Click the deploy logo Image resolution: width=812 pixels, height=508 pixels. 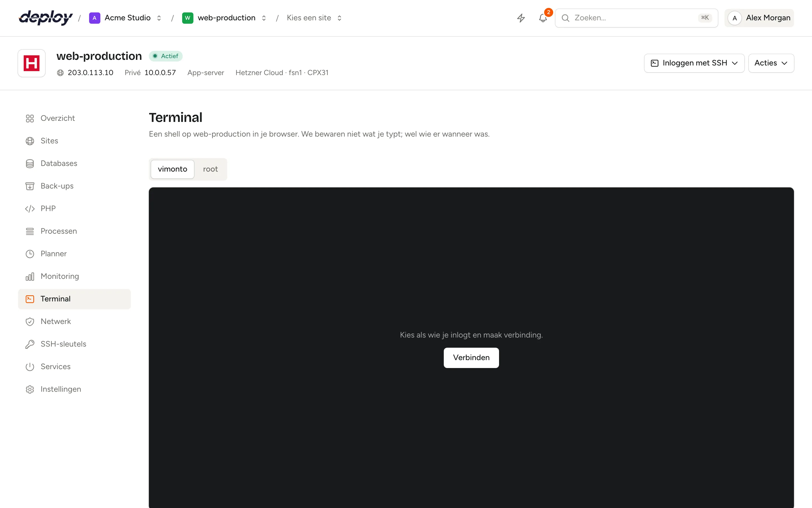tap(46, 18)
